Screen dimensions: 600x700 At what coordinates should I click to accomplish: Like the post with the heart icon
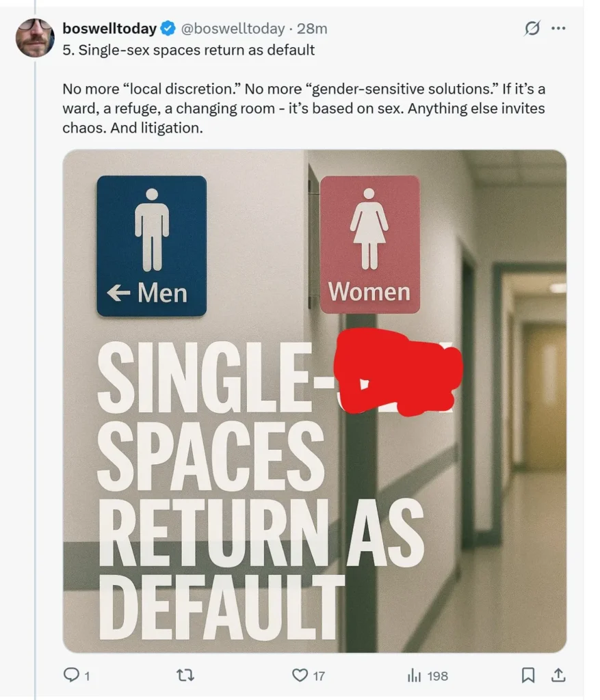(x=300, y=675)
